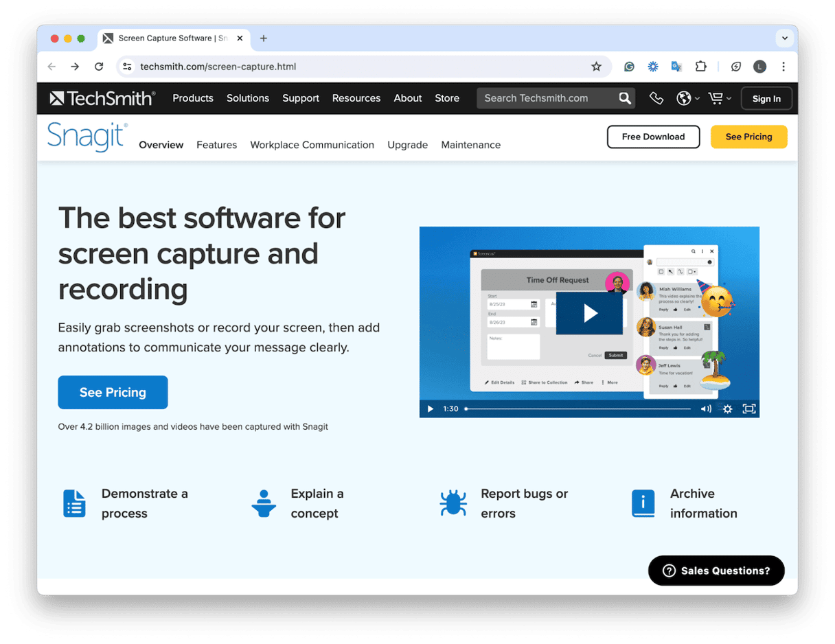Open the browser tab search chevron

tap(784, 38)
